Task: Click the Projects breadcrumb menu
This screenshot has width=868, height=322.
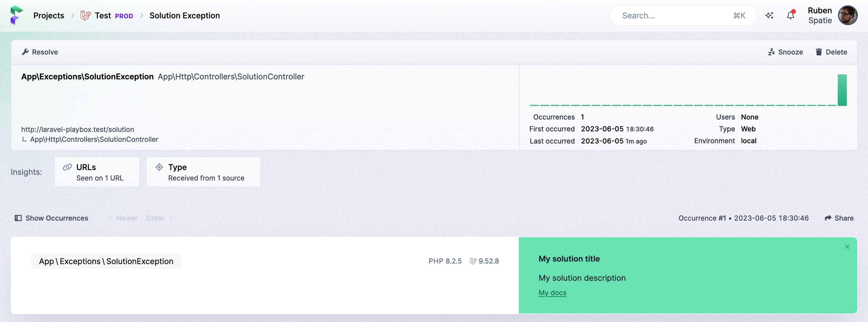Action: 48,15
